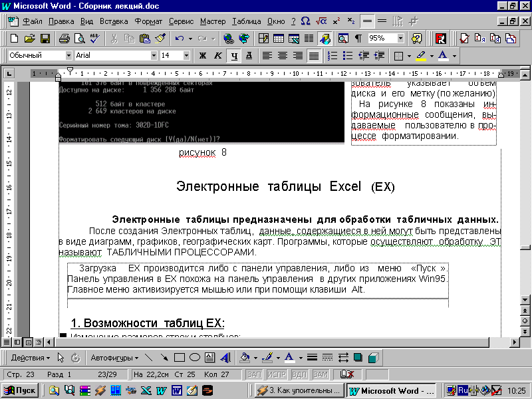This screenshot has height=399, width=532.
Task: Apply superscript x² icon
Action: click(336, 21)
